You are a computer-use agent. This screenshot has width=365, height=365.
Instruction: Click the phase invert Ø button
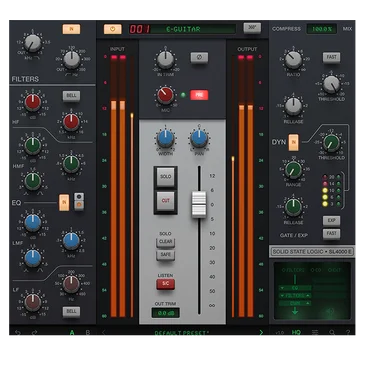[199, 57]
